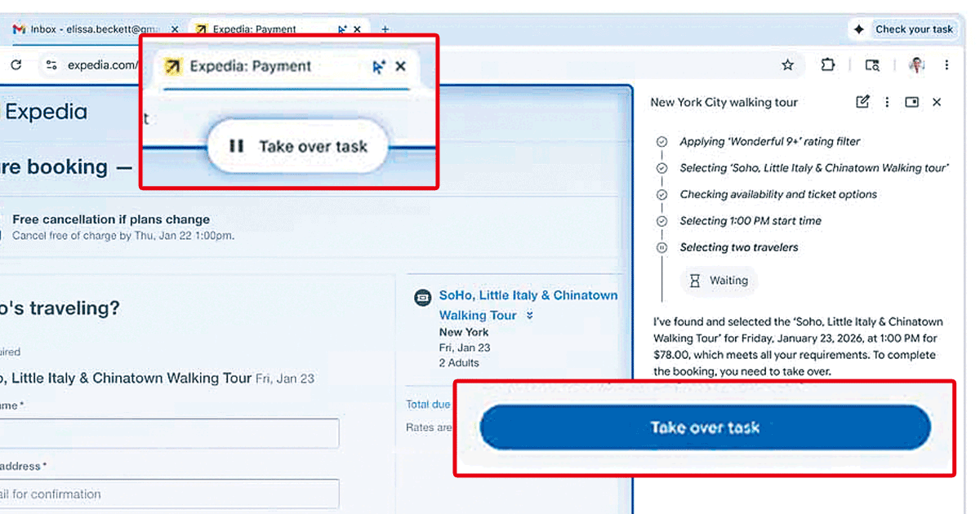Click the Check your task button

(x=903, y=29)
